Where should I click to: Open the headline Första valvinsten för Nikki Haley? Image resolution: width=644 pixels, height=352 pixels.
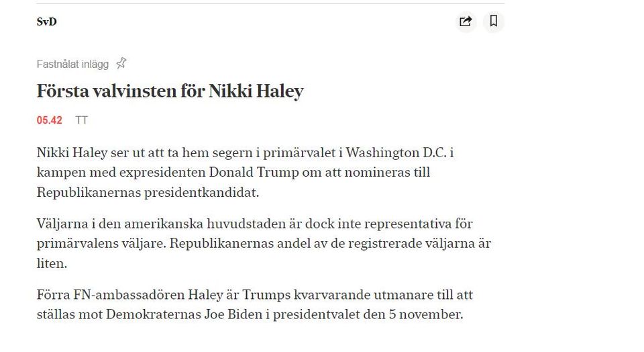[170, 91]
